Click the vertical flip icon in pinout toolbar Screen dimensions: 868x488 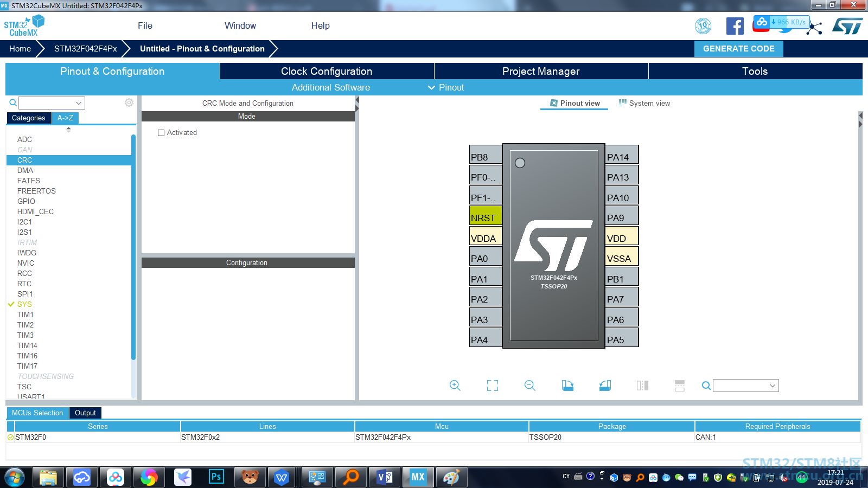(x=680, y=386)
